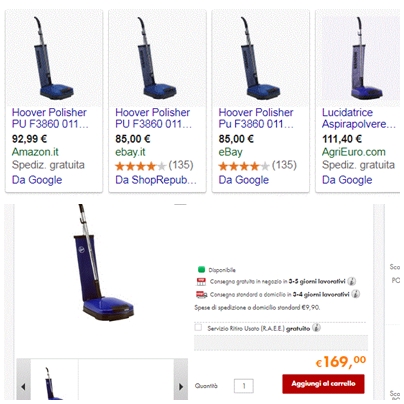Click home delivery truck icon

tap(201, 294)
